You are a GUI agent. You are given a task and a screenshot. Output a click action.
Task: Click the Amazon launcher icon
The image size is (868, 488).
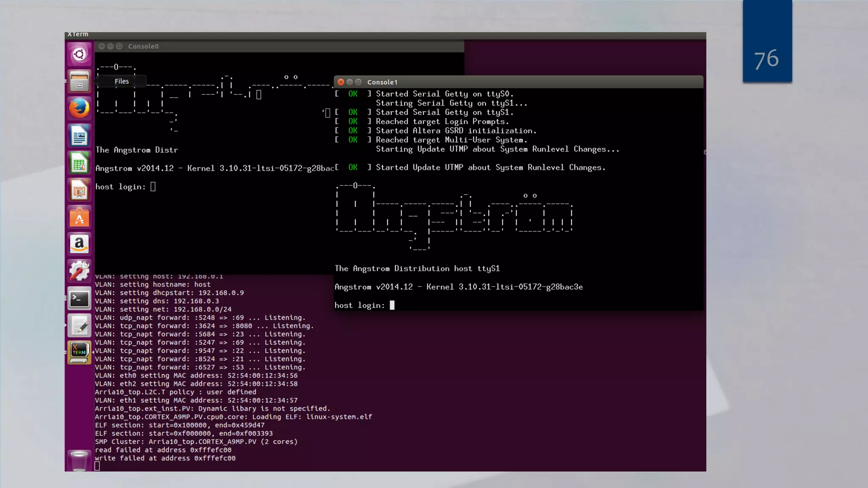click(x=79, y=244)
